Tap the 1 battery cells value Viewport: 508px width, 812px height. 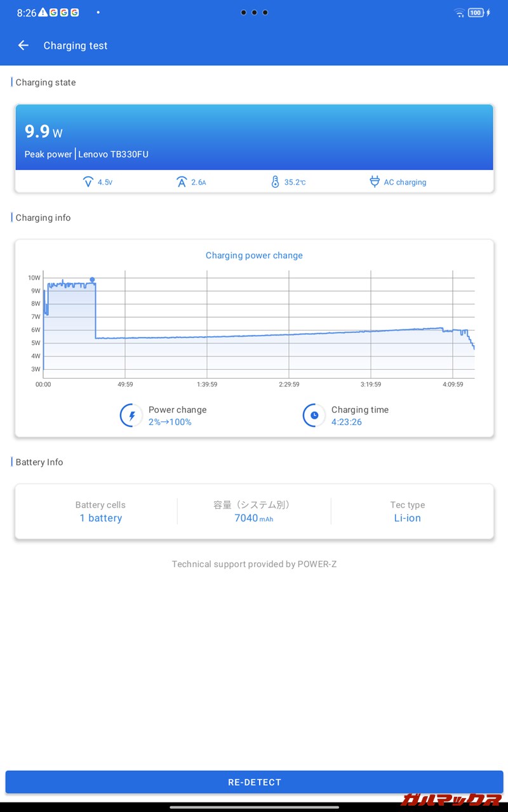(x=100, y=518)
